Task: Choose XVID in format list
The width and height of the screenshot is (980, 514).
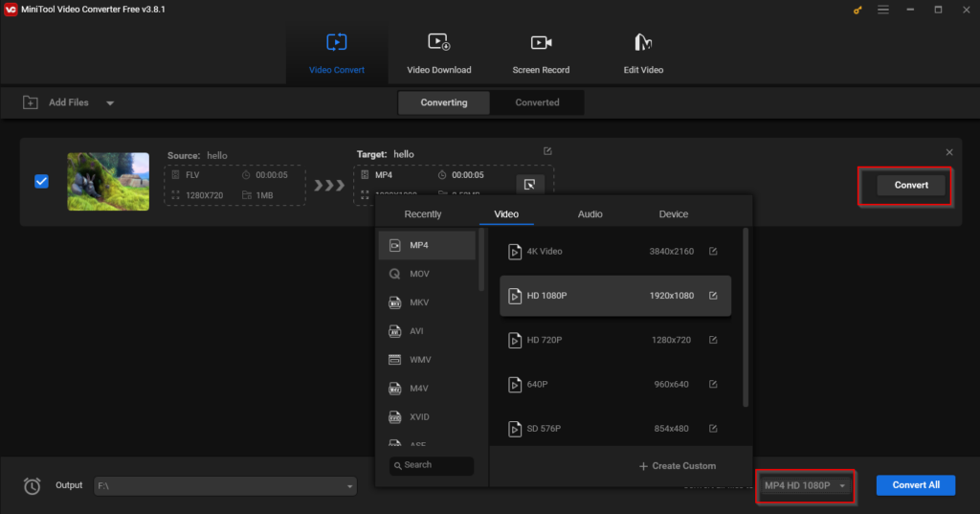Action: click(427, 417)
